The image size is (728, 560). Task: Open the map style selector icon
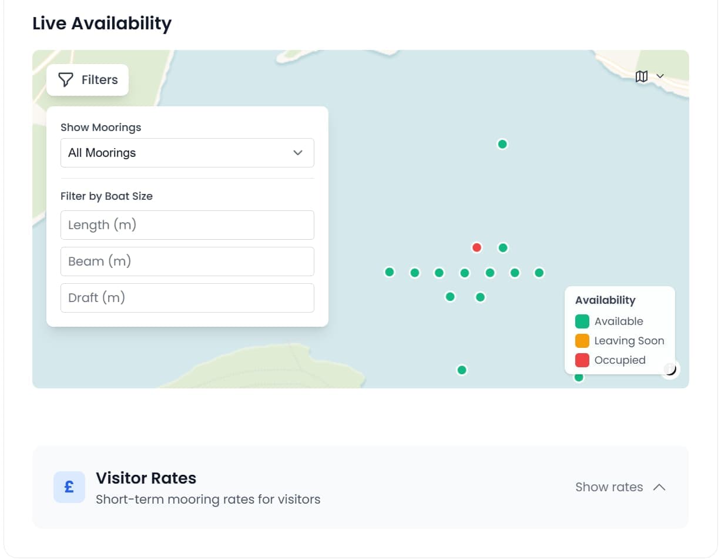tap(642, 76)
